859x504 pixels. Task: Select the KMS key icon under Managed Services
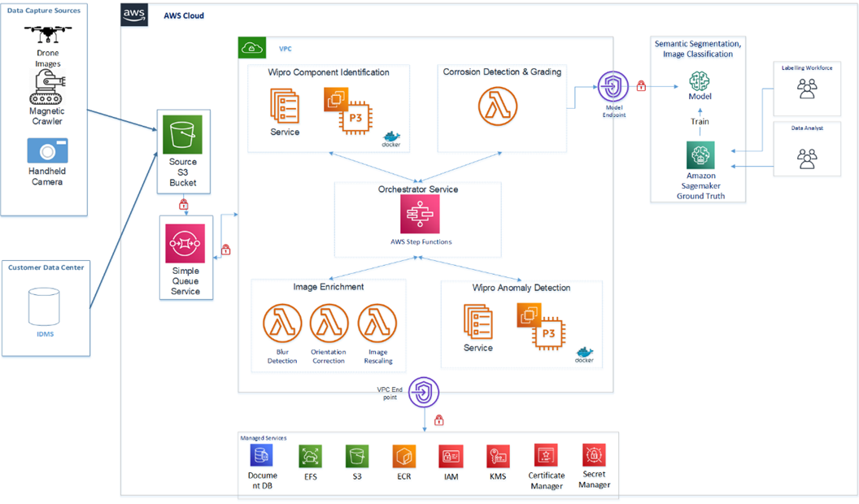click(498, 456)
